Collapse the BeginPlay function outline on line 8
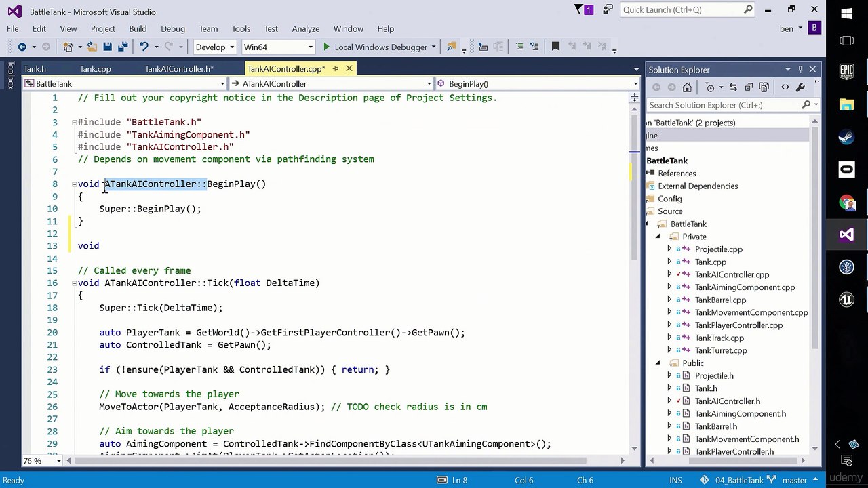 tap(75, 184)
